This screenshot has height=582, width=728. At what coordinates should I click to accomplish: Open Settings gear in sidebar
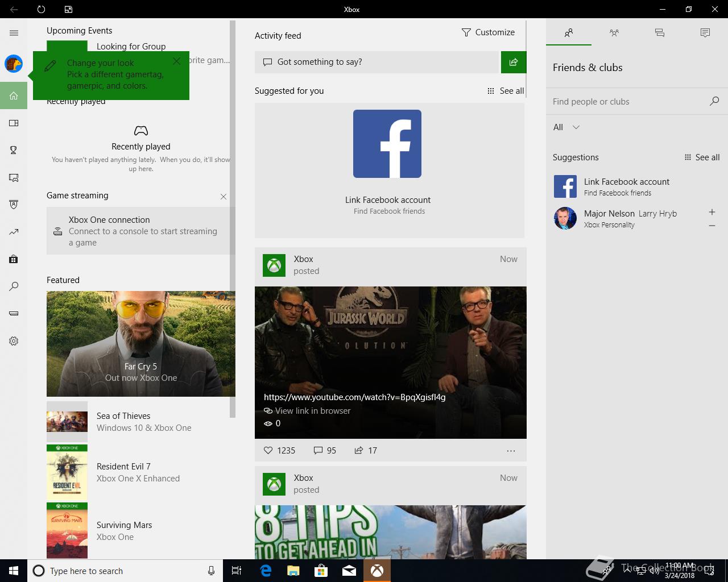pyautogui.click(x=14, y=341)
